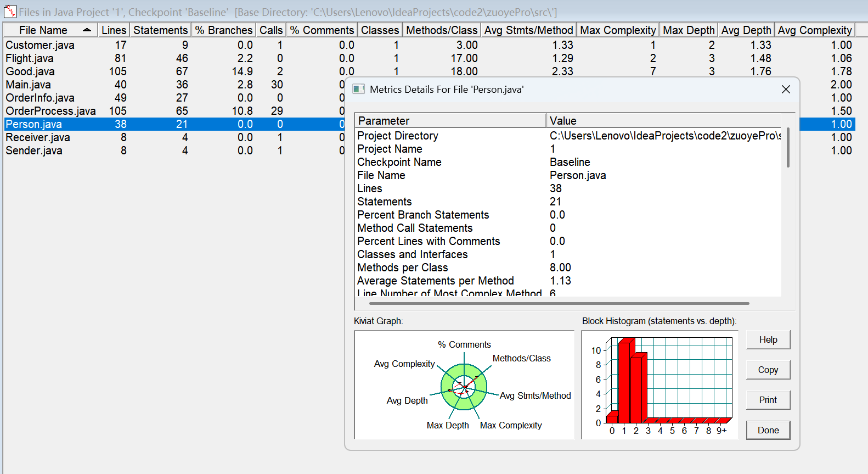This screenshot has height=474, width=868.
Task: Sort by % Branches column header
Action: (223, 30)
